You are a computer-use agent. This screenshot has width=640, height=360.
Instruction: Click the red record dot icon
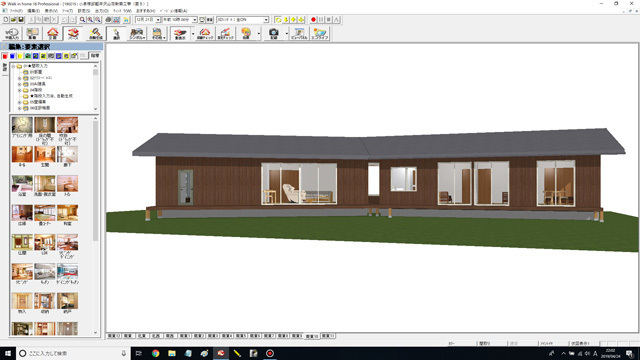313,20
